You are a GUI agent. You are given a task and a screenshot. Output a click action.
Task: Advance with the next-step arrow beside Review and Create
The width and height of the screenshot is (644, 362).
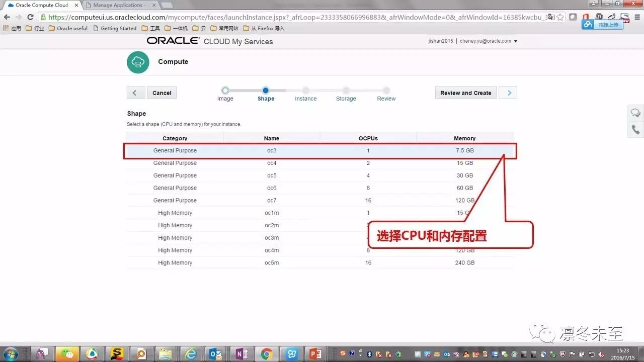coord(509,93)
